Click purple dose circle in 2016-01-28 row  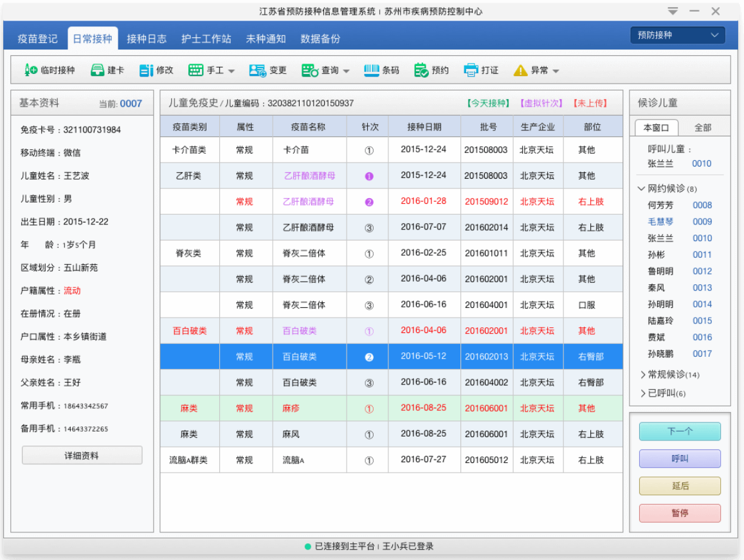pos(368,202)
